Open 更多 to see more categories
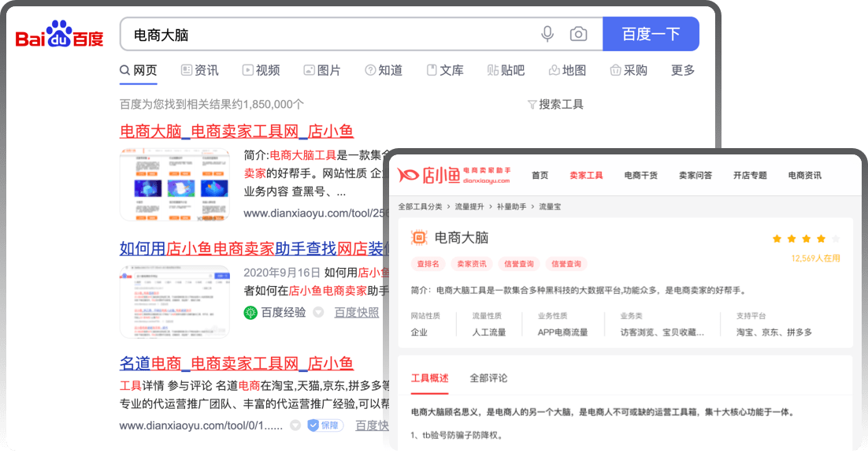The height and width of the screenshot is (457, 868). point(681,70)
